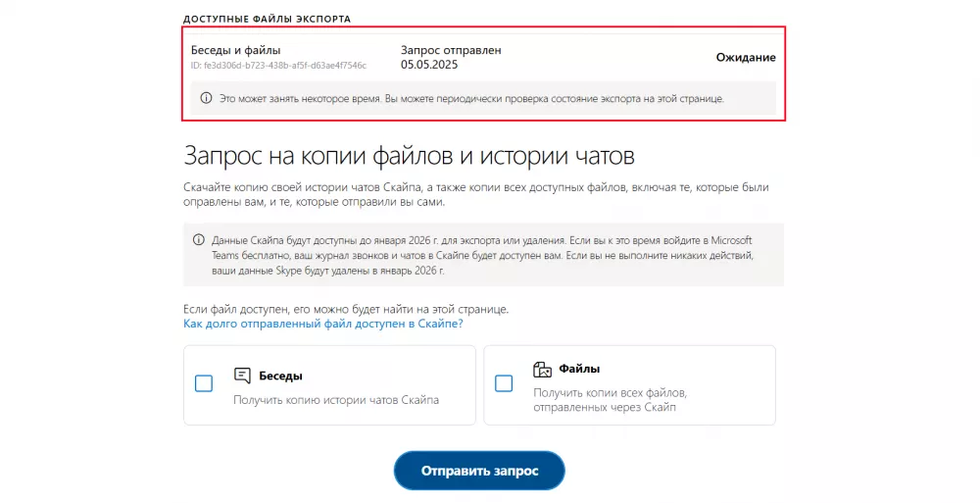
Task: Click the ДОСТУПНЫЕ ФАЙЛЫ ЭКСПОРТА section header
Action: 267,19
